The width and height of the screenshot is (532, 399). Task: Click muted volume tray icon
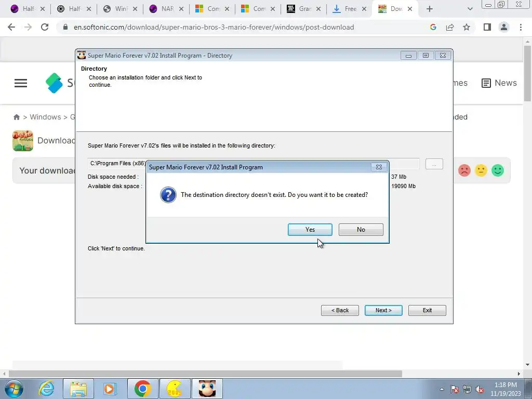tap(480, 390)
